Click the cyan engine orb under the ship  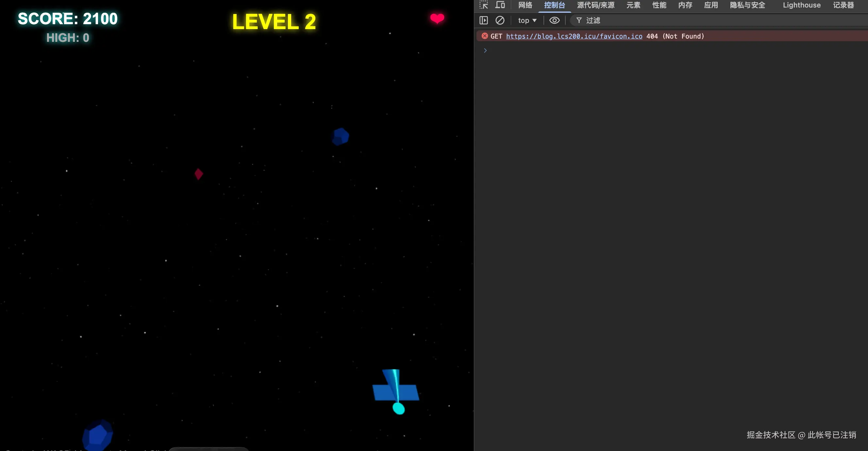(399, 409)
